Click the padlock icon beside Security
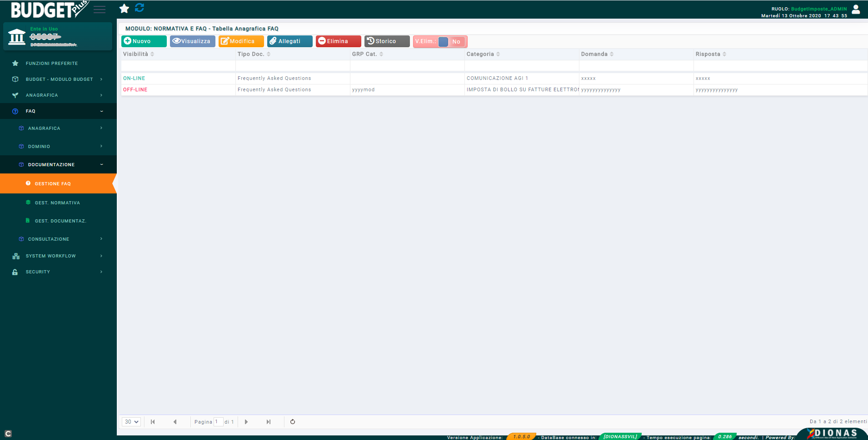868x440 pixels. point(15,272)
